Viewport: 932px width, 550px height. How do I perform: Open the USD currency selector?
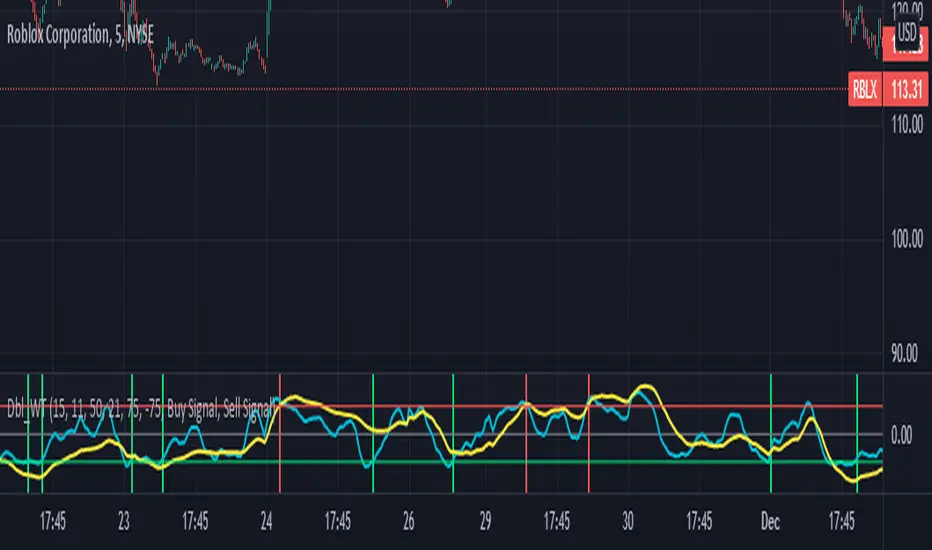click(x=907, y=32)
